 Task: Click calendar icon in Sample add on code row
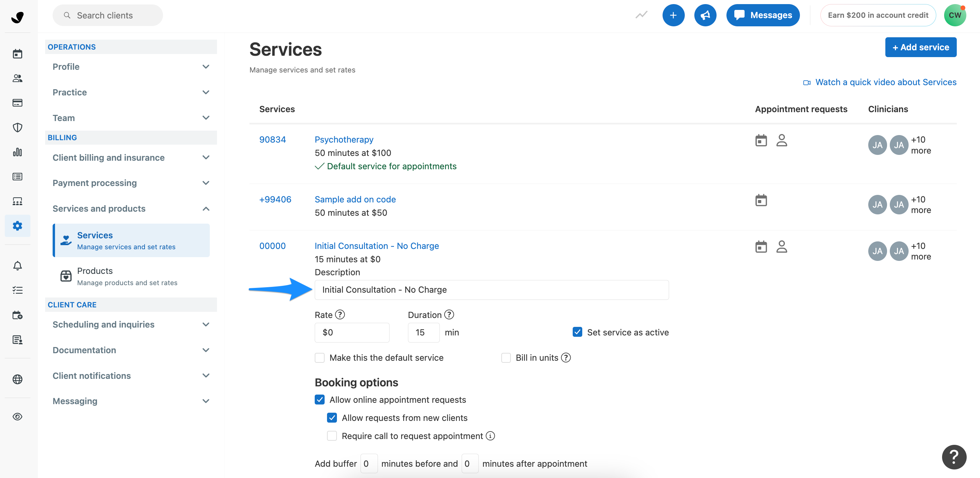coord(761,200)
